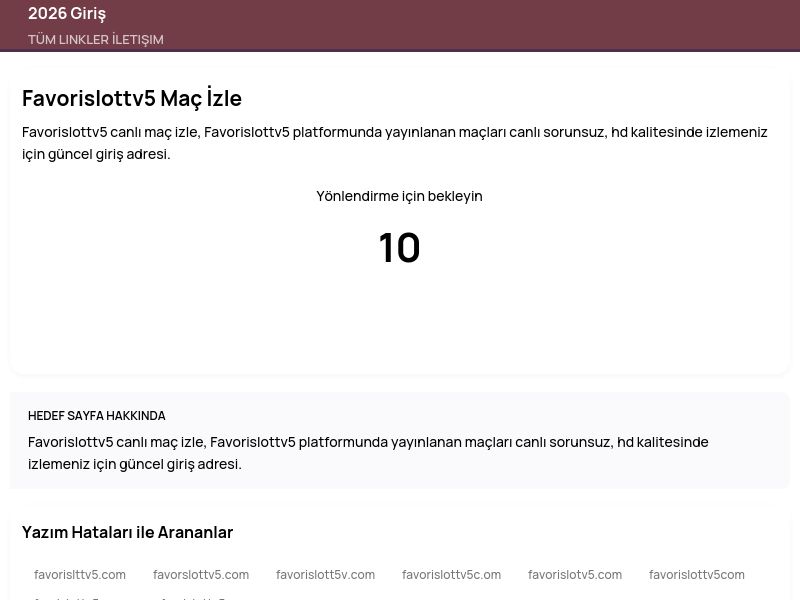
Task: Click the Yönlendirme için bekleyin message
Action: [399, 196]
